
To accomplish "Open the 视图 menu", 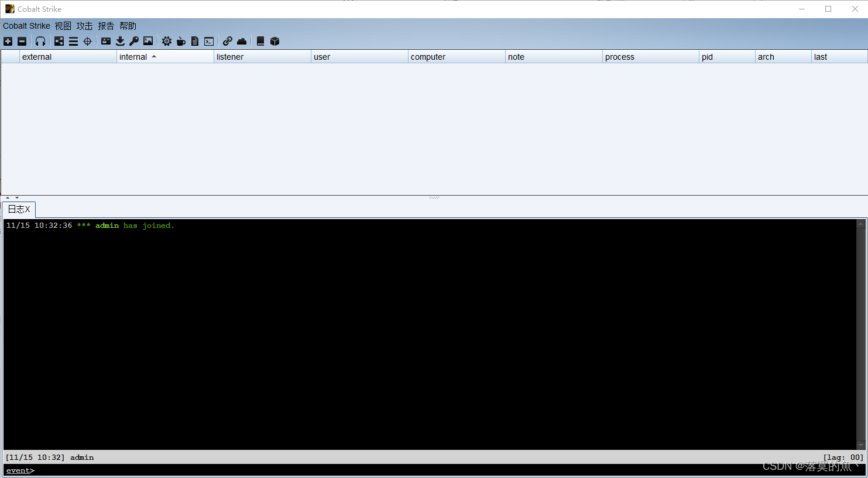I will 63,26.
